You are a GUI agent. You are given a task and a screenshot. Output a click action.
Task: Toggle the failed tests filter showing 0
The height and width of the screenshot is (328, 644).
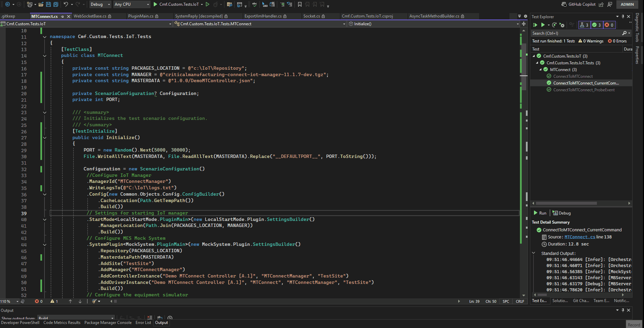coord(609,25)
